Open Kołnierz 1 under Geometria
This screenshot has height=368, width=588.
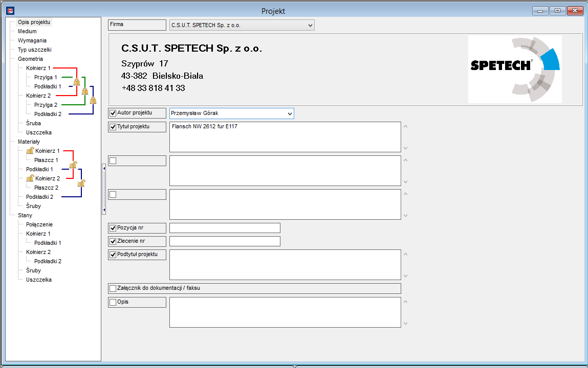[x=38, y=68]
